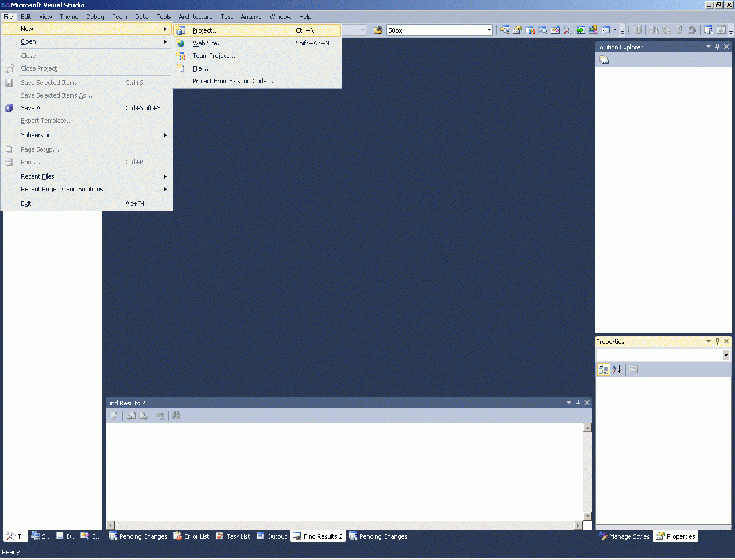The height and width of the screenshot is (560, 735).
Task: Close the Solution Explorer panel
Action: pos(726,47)
